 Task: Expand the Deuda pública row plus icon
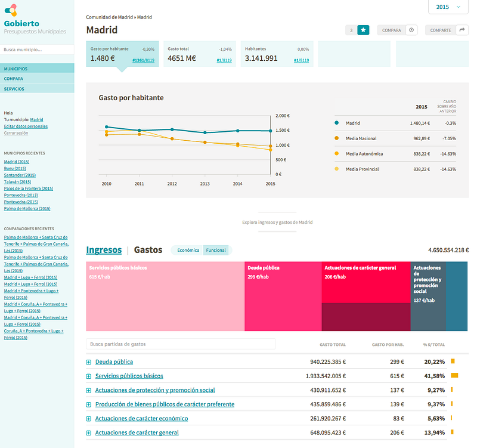88,362
